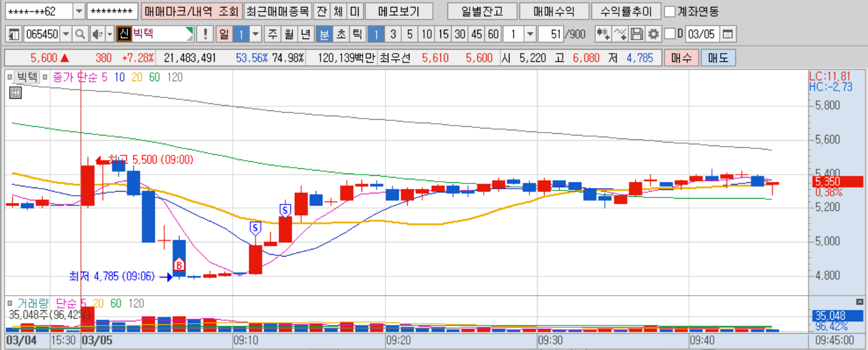Screen dimensions: 868x350
Task: Open the interval value dropdown left of 51
Action: 530,34
